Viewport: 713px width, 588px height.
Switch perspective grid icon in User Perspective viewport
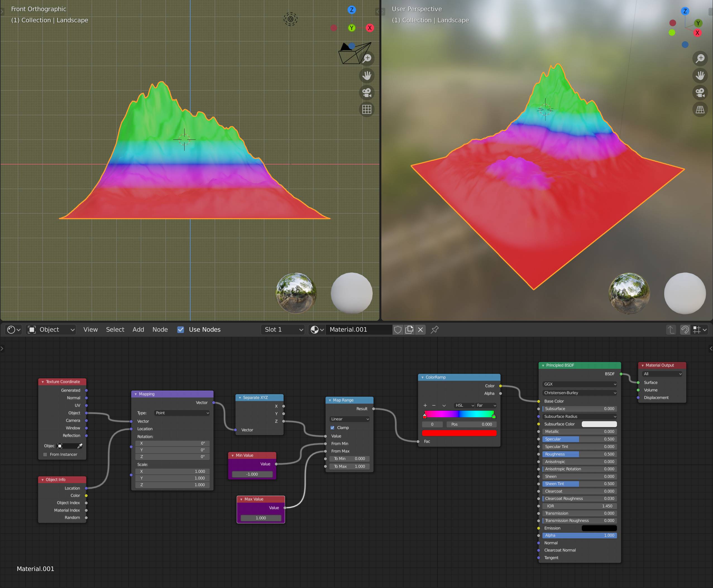[700, 109]
